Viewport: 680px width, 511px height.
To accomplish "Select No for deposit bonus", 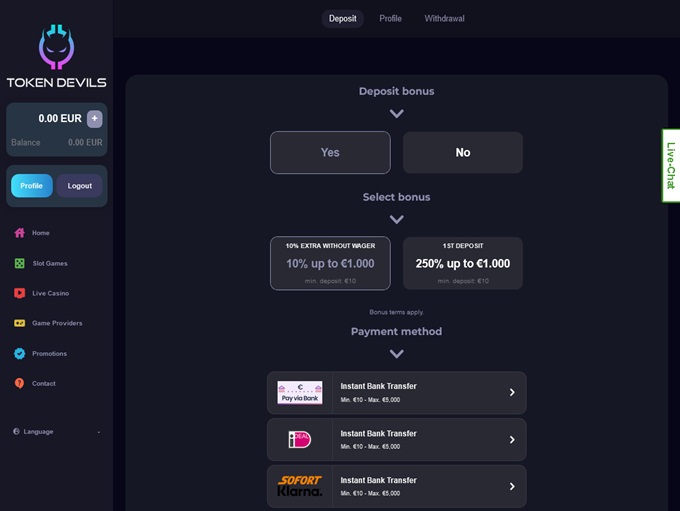I will point(462,153).
